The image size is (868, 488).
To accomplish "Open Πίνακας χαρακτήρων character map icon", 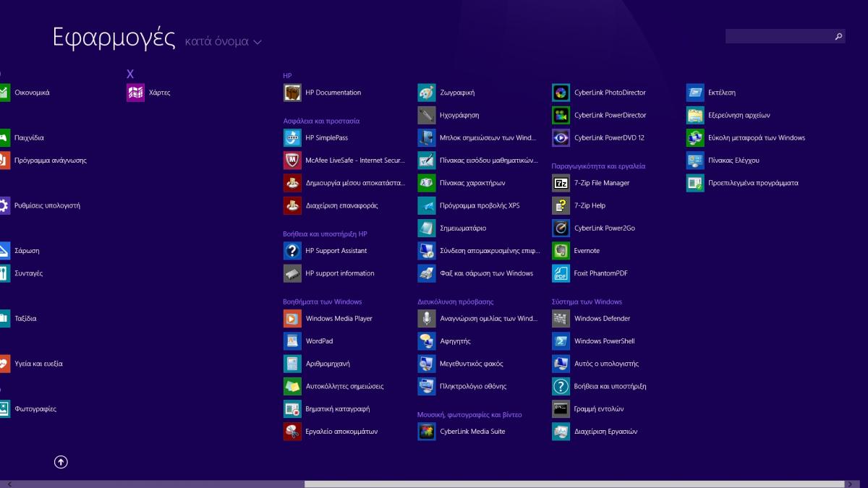I will pos(427,183).
